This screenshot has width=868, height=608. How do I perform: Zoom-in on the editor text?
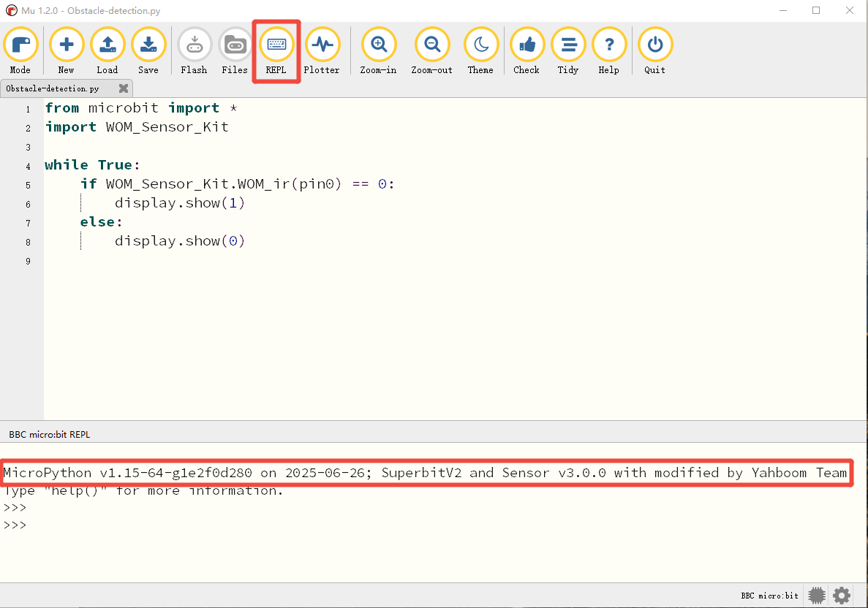pos(379,51)
